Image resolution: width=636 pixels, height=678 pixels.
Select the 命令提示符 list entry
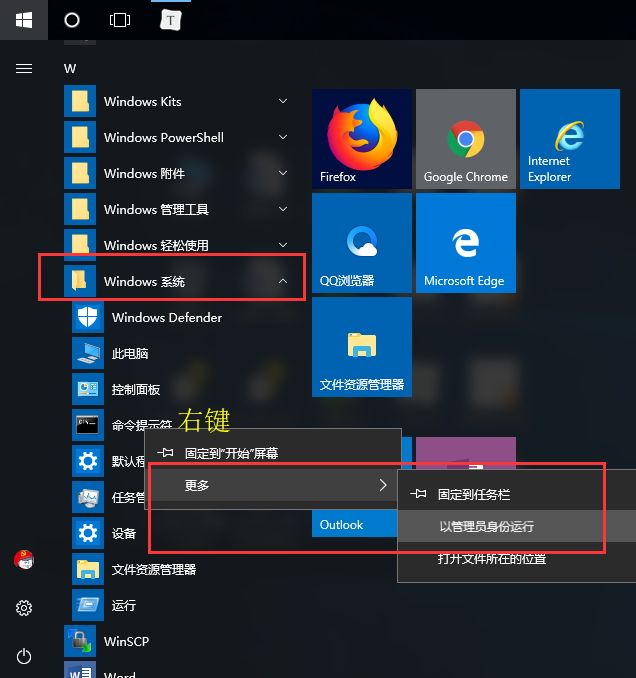tap(142, 425)
